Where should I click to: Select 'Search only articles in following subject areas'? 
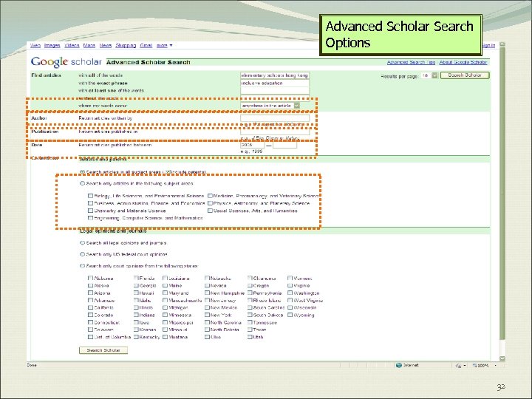(82, 183)
